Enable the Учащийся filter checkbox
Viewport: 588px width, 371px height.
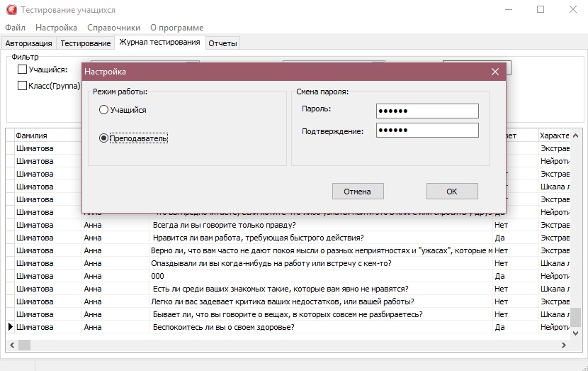coord(22,70)
